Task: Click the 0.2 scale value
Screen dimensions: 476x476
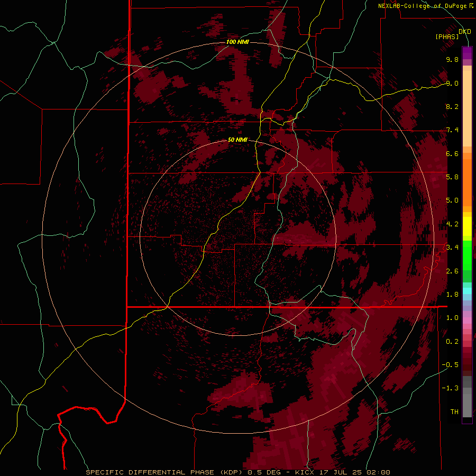Action: (x=452, y=342)
